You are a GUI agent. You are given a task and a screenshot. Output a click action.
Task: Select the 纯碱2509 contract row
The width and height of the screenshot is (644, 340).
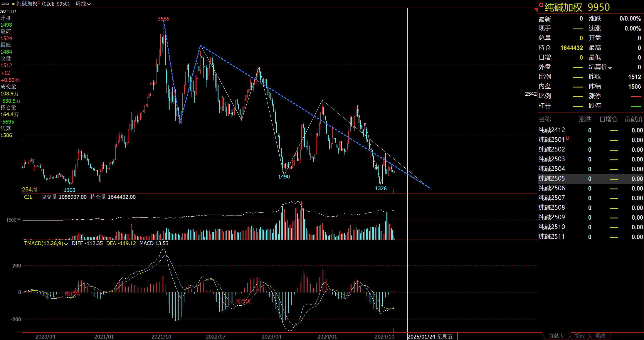[591, 217]
